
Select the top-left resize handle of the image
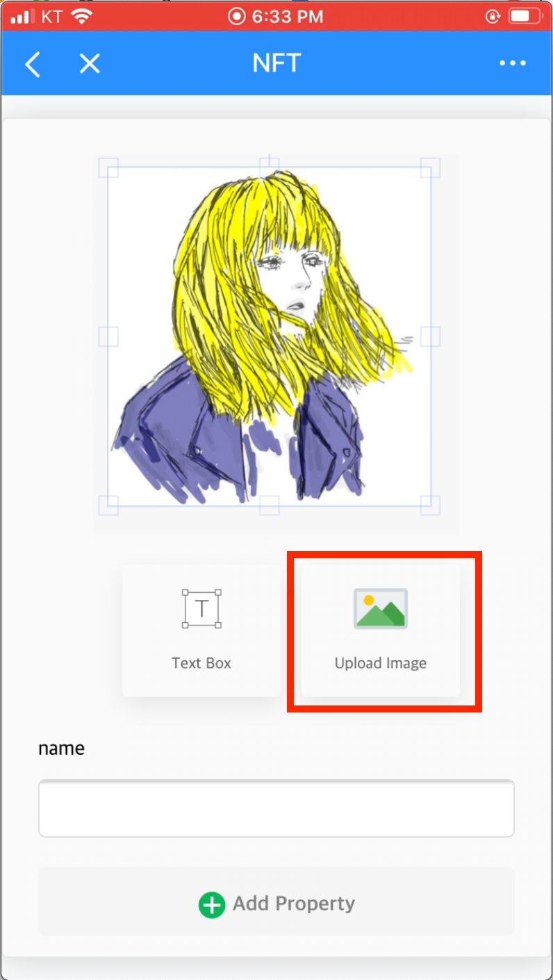coord(108,168)
